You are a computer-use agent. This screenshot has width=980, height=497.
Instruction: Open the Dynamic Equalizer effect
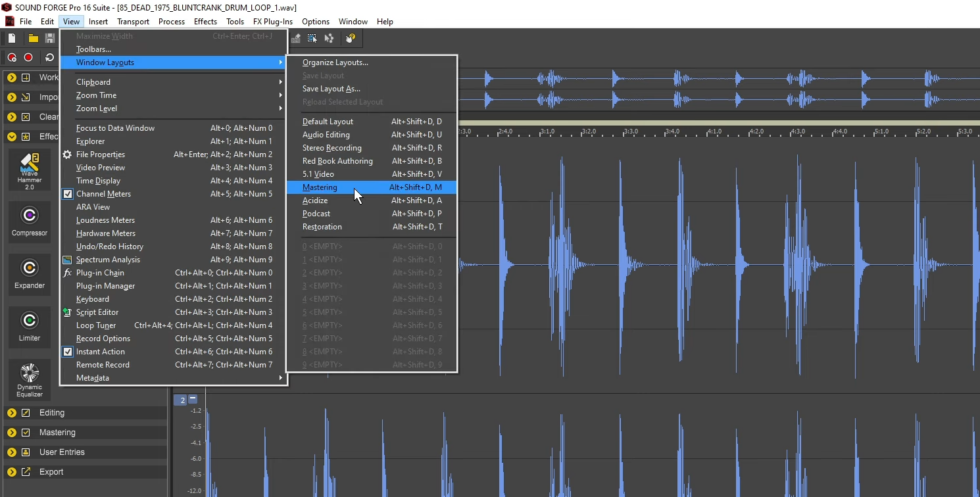coord(30,380)
